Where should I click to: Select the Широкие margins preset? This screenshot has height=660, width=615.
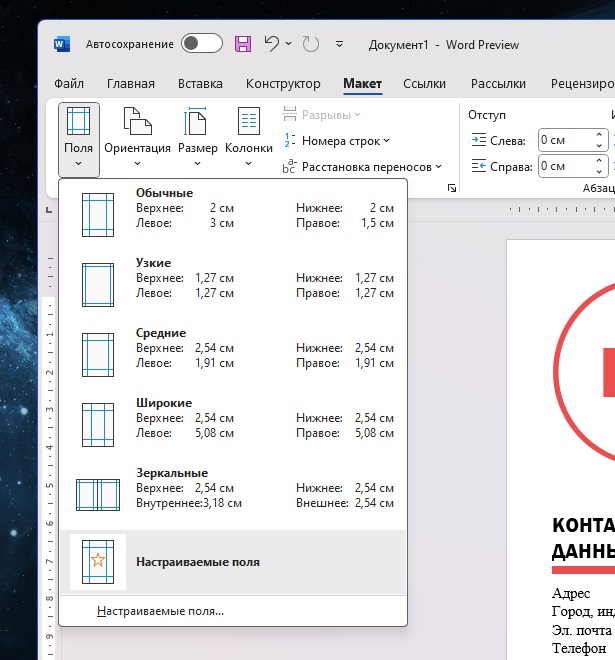[233, 425]
